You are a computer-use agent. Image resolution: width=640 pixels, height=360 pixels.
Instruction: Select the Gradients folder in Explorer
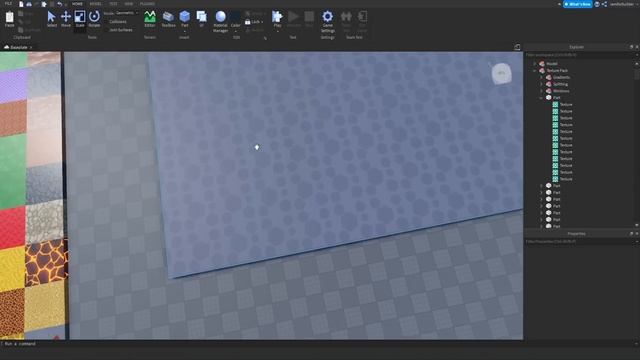tap(561, 77)
